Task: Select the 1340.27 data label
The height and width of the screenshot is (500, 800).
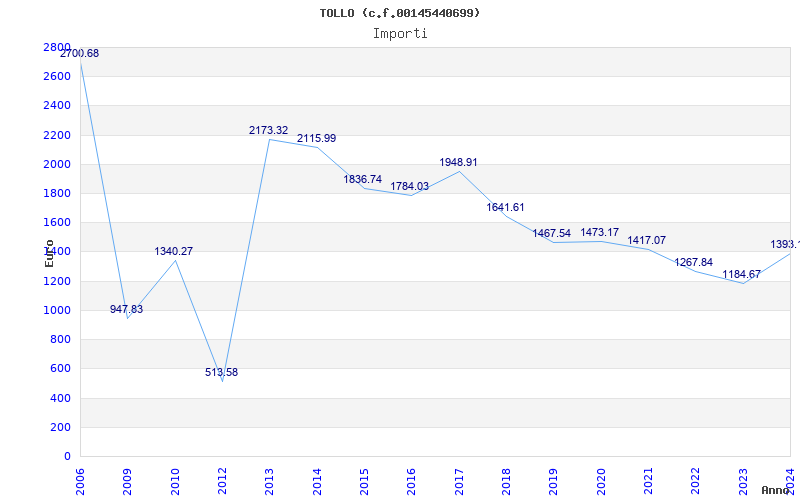Action: 173,251
